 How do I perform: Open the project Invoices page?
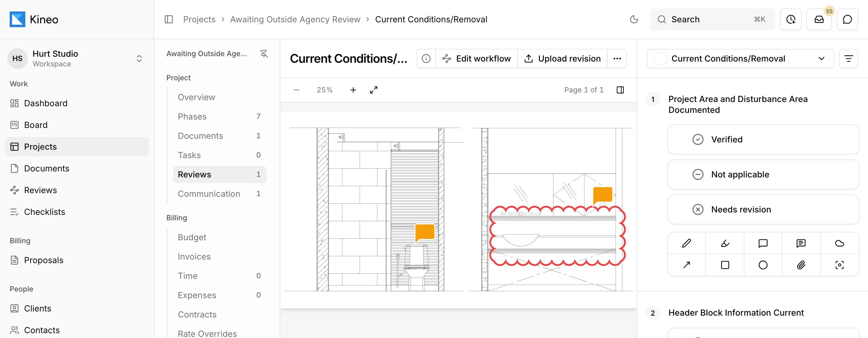[x=219, y=257]
